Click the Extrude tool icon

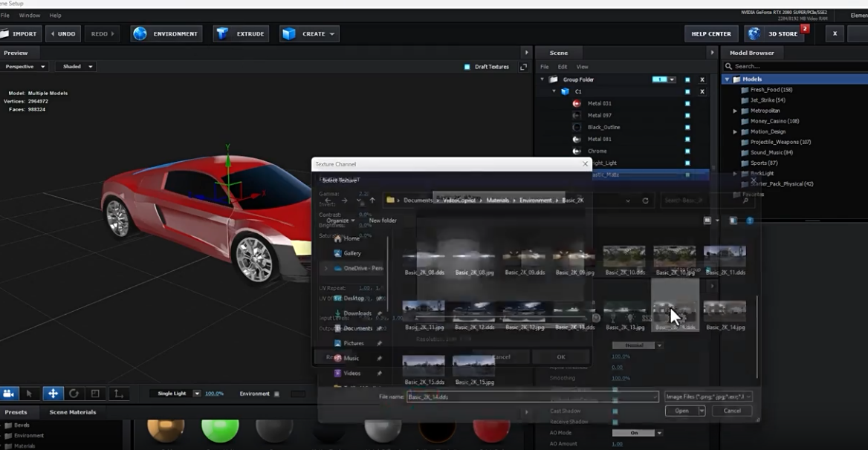221,33
